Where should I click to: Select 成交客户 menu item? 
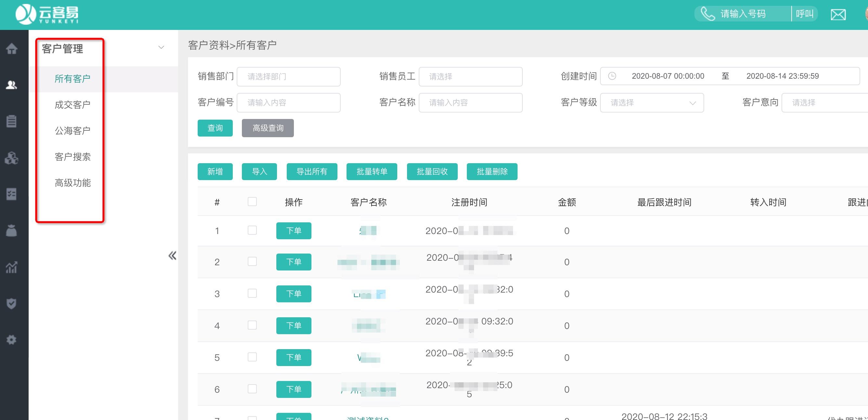pos(72,105)
